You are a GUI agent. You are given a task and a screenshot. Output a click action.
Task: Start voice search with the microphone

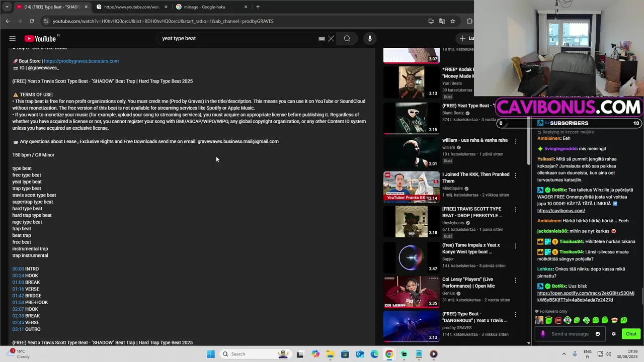370,39
